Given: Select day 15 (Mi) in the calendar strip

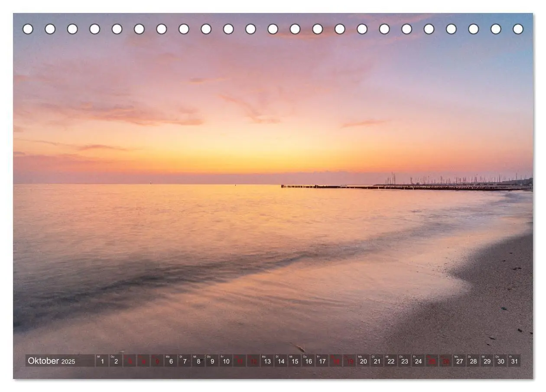Looking at the screenshot, I should point(294,361).
